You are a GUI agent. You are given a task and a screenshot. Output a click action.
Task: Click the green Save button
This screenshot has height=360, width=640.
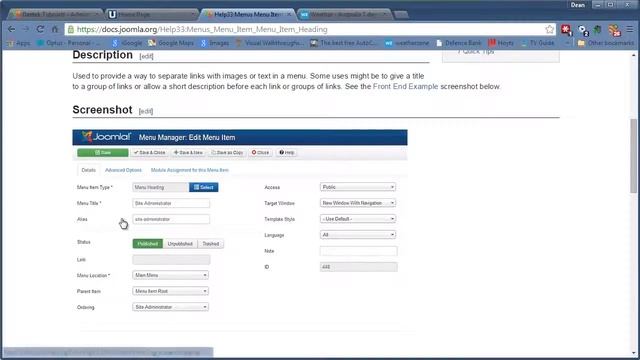pyautogui.click(x=102, y=153)
